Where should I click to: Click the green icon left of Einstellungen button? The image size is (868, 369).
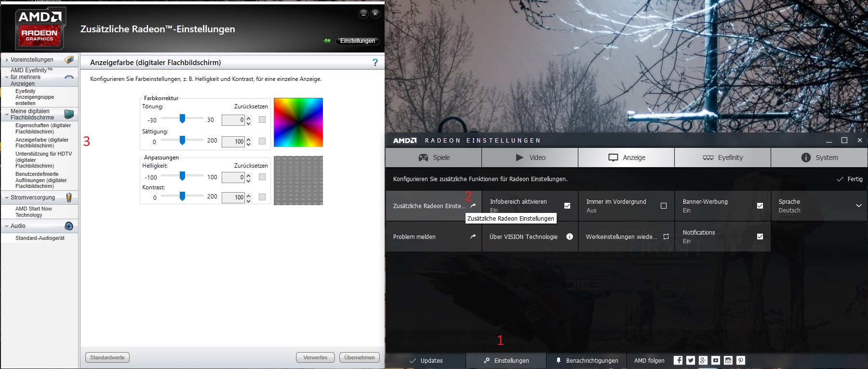[x=327, y=41]
